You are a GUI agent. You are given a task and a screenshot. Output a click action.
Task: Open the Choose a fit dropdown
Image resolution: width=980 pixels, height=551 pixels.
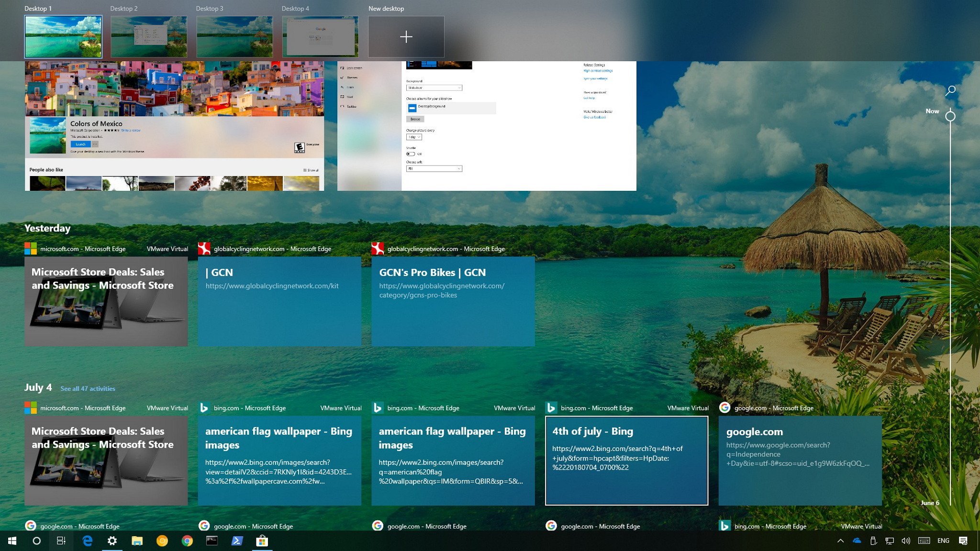point(434,169)
